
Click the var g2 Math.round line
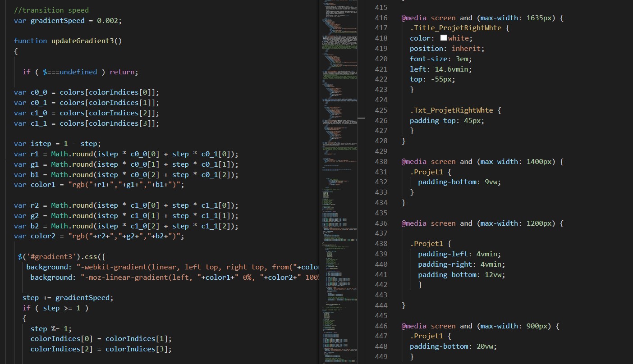pyautogui.click(x=126, y=216)
